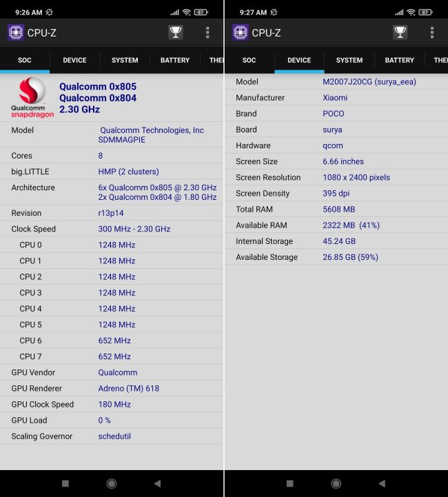The height and width of the screenshot is (497, 448).
Task: Tap triangle back button on right screen
Action: (382, 483)
